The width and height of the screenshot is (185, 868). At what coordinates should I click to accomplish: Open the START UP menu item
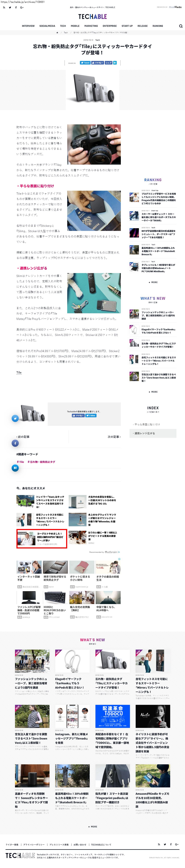(127, 26)
